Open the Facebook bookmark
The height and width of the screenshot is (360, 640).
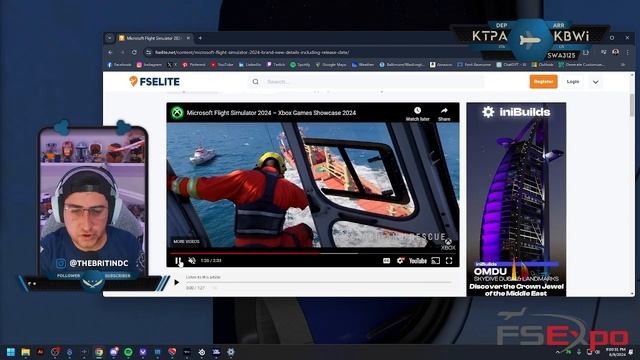(119, 64)
